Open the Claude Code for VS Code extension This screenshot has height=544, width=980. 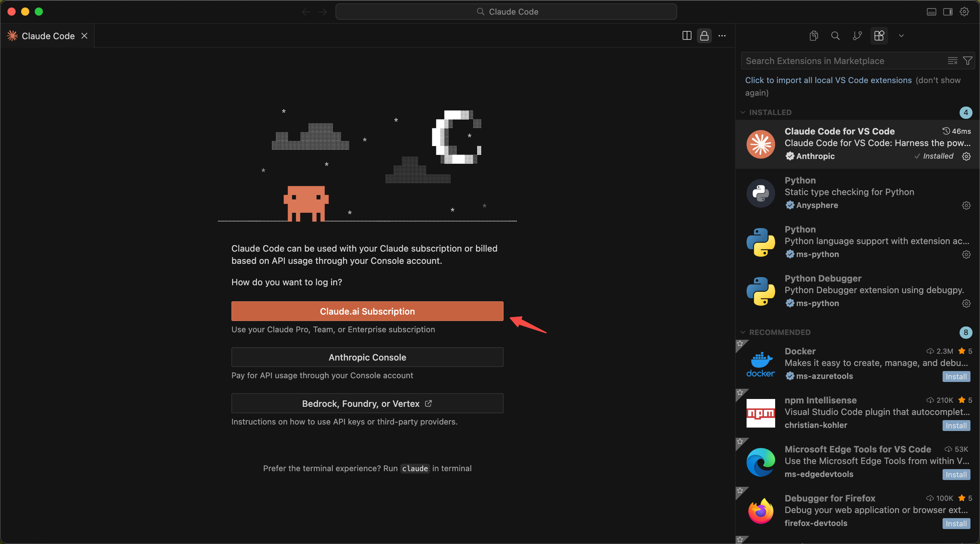(x=857, y=144)
